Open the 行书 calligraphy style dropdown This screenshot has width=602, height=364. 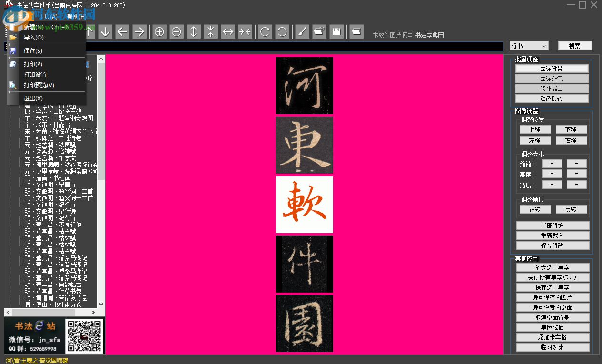(x=528, y=45)
